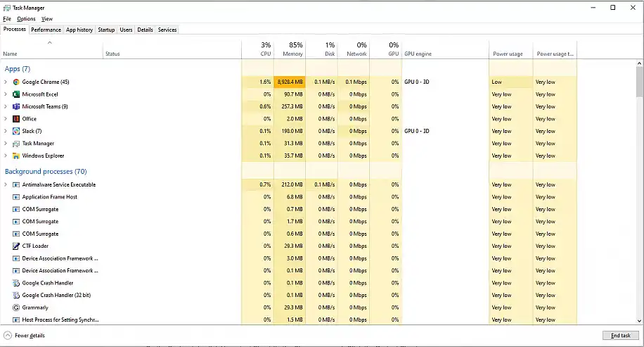644x347 pixels.
Task: Select the Background processes (70) heading
Action: [46, 172]
